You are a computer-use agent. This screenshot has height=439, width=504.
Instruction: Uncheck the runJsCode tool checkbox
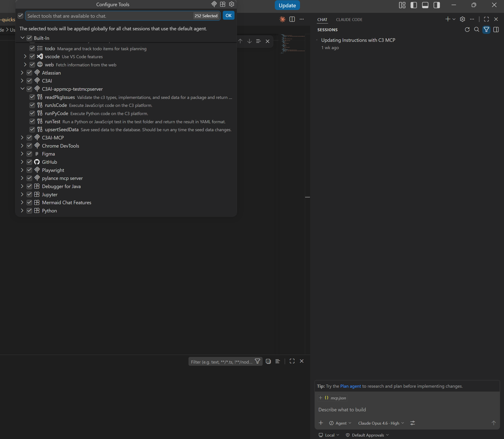[32, 105]
